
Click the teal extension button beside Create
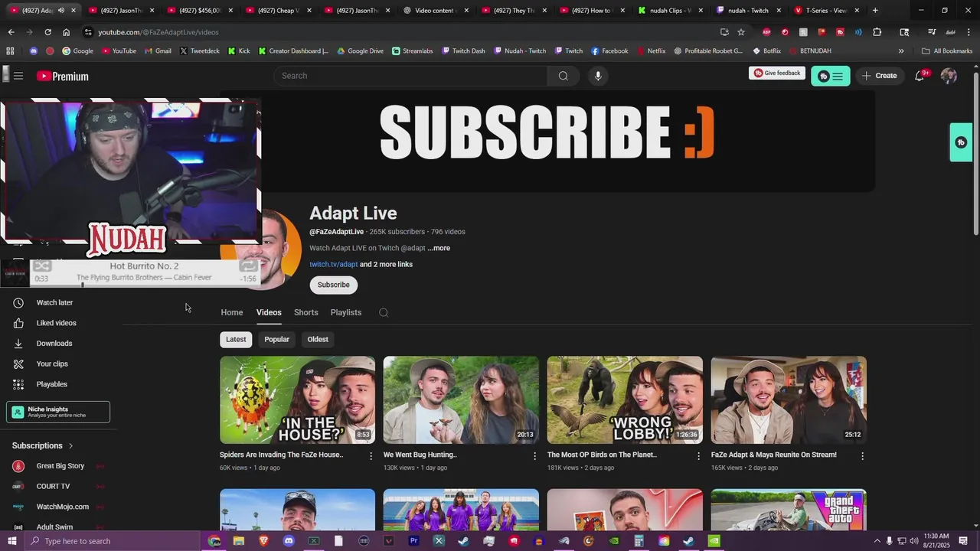click(x=831, y=76)
